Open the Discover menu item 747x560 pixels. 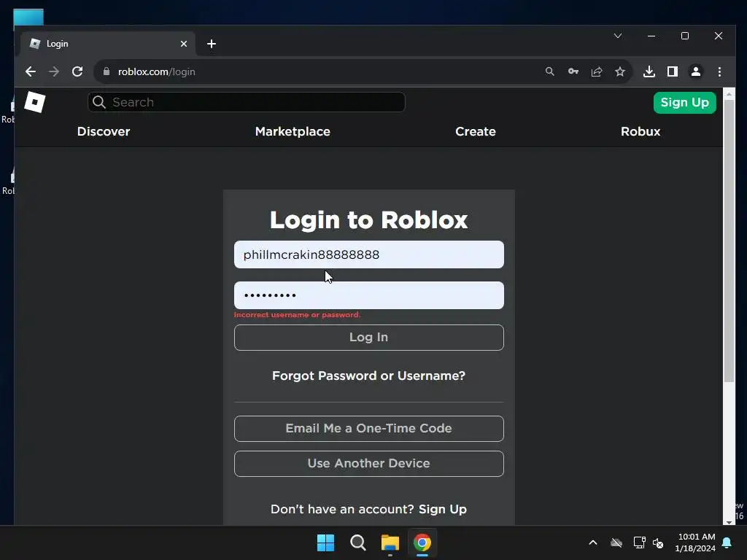[104, 131]
